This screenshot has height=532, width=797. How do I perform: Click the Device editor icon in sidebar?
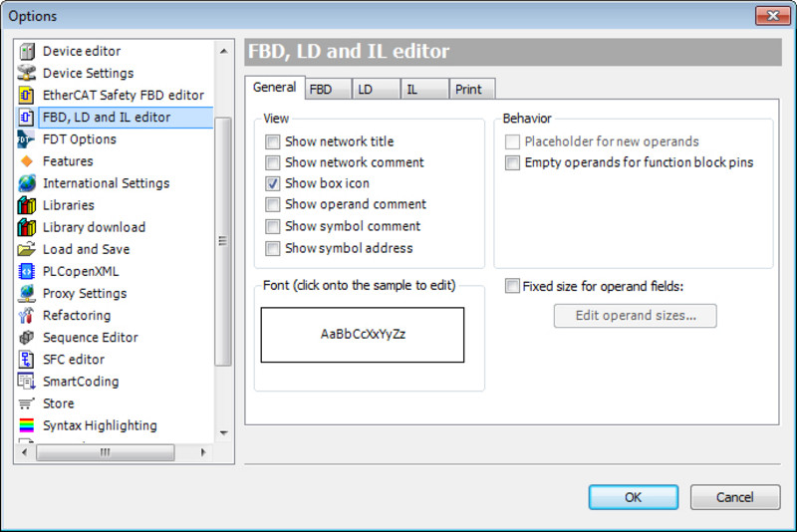pyautogui.click(x=27, y=51)
